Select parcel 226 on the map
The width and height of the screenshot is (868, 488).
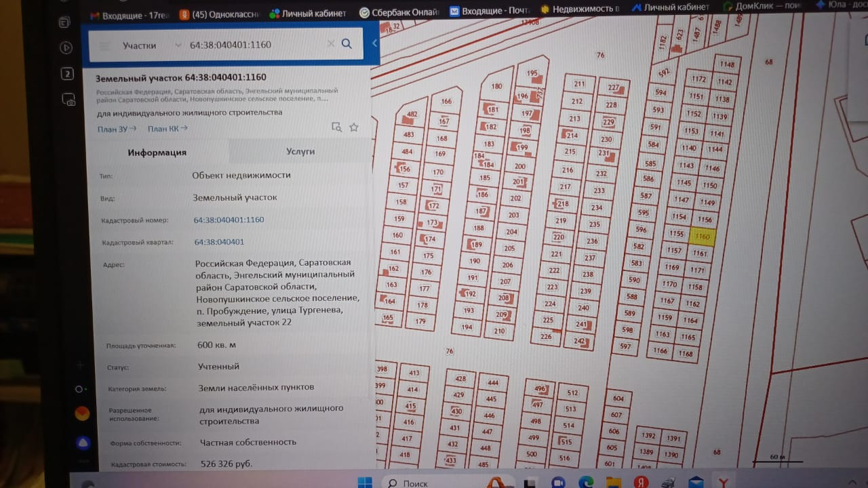pyautogui.click(x=546, y=336)
